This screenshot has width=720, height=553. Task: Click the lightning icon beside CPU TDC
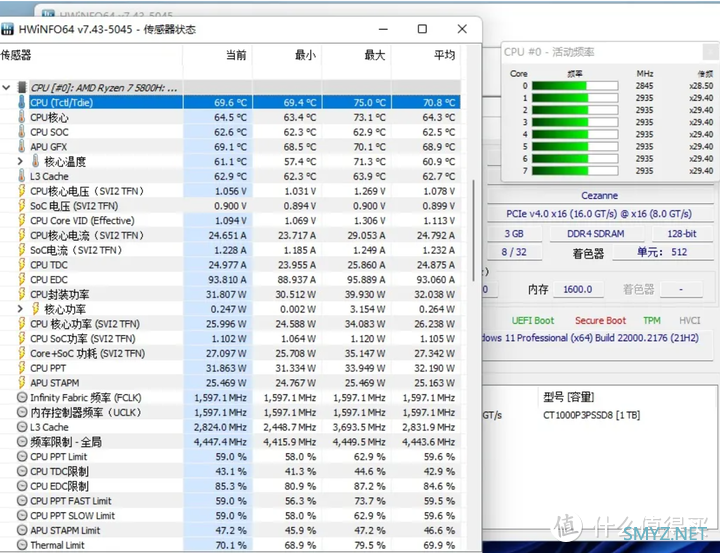coord(22,265)
